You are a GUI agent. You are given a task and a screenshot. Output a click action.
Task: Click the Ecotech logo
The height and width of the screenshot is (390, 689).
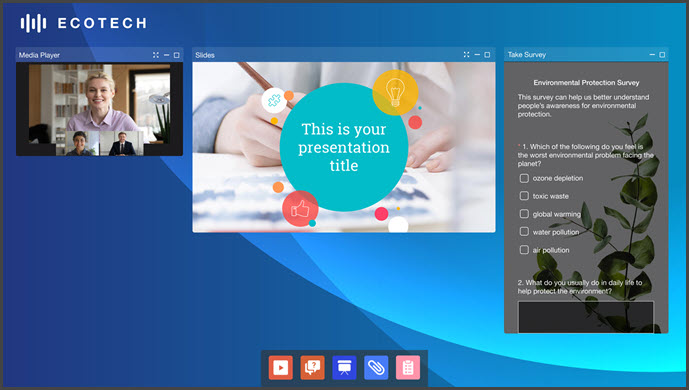click(83, 23)
